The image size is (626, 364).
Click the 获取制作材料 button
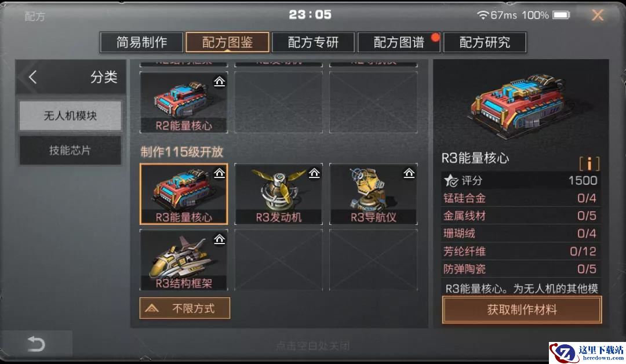(x=522, y=310)
